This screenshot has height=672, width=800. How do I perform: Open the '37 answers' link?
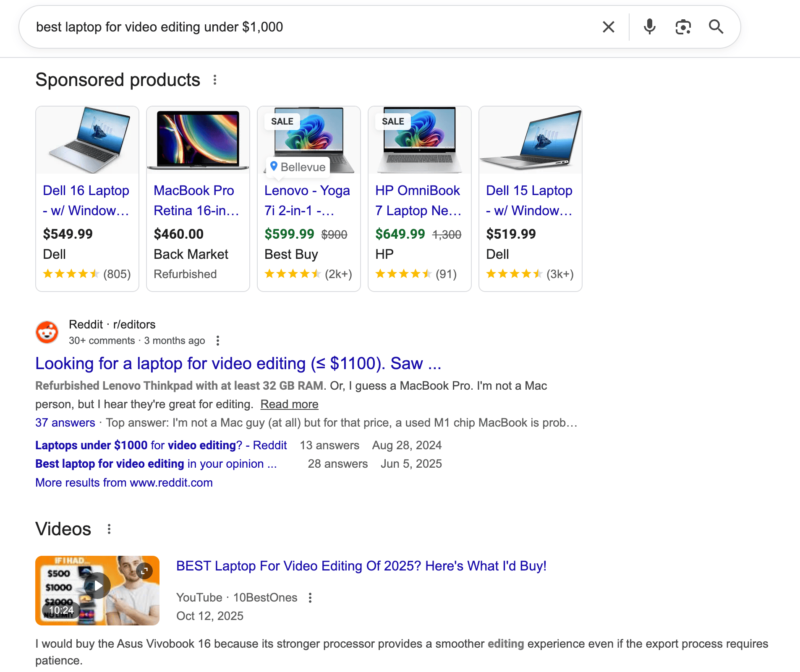[x=65, y=423]
